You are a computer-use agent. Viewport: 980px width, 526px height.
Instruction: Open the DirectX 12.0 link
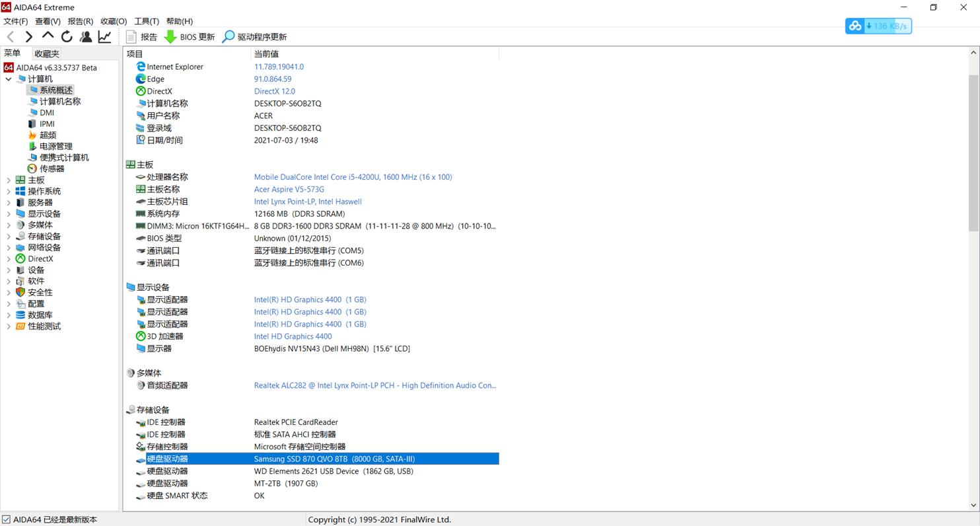[x=275, y=91]
